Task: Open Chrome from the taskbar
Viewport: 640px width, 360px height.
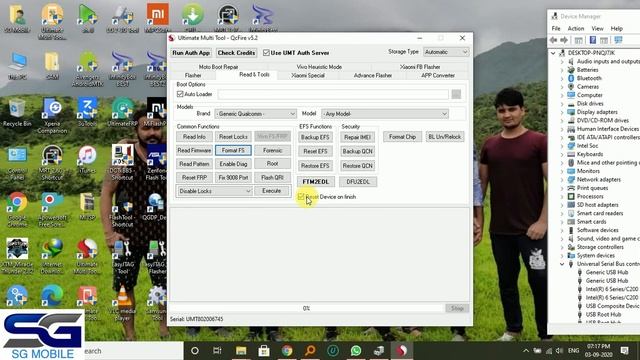Action: [x=287, y=351]
